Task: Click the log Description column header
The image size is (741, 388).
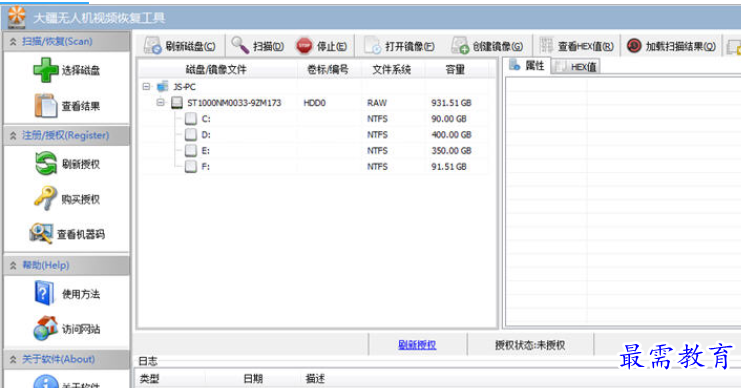Action: tap(315, 379)
